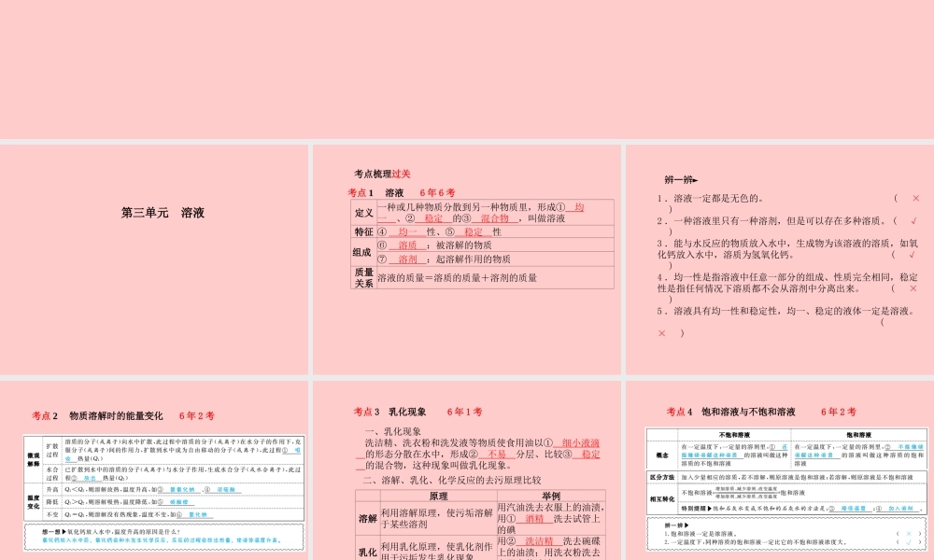Click statement 2 about 一种溶剂 and 多种溶质

click(x=788, y=226)
